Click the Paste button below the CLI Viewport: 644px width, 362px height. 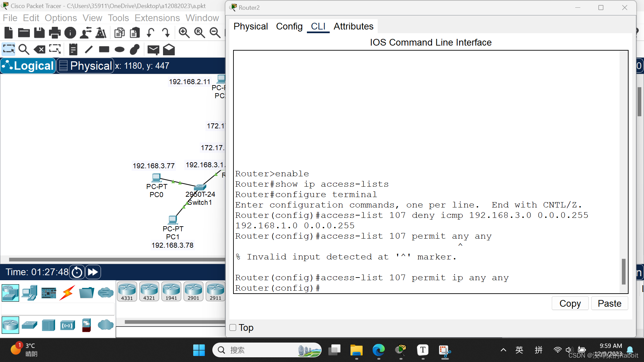click(609, 303)
